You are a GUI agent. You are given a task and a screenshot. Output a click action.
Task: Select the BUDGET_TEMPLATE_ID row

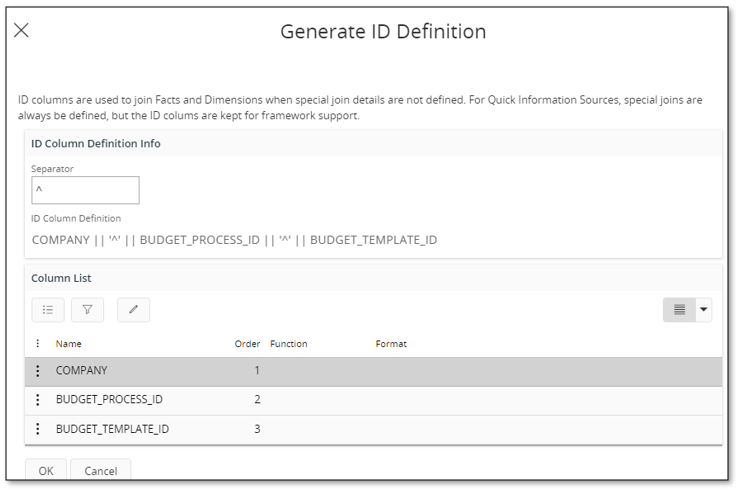374,429
